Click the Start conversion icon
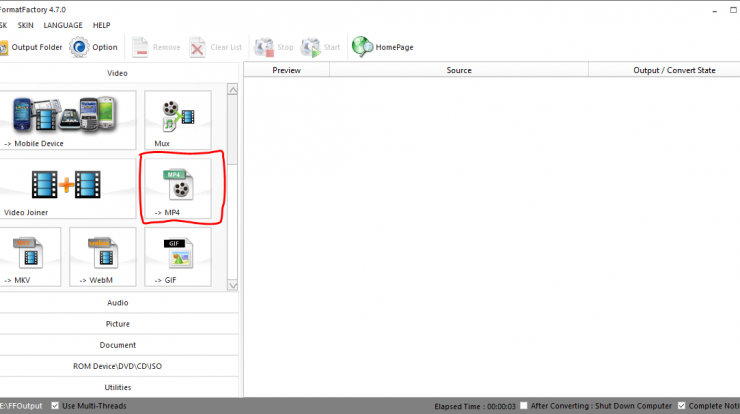This screenshot has width=740, height=414. point(311,47)
